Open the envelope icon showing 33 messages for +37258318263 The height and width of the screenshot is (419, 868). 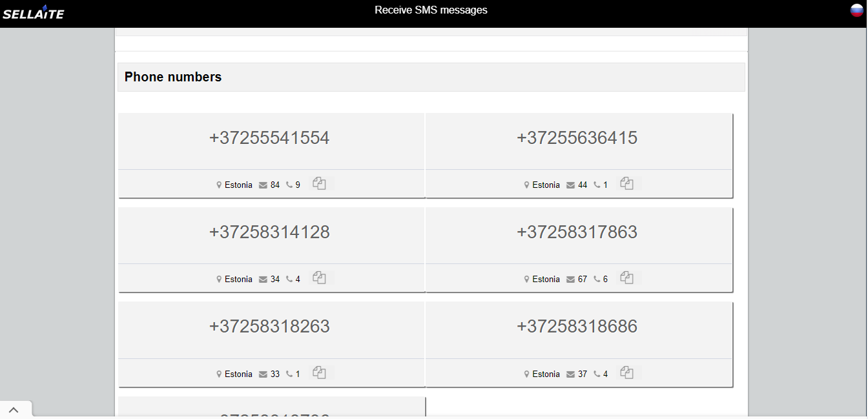pyautogui.click(x=262, y=373)
